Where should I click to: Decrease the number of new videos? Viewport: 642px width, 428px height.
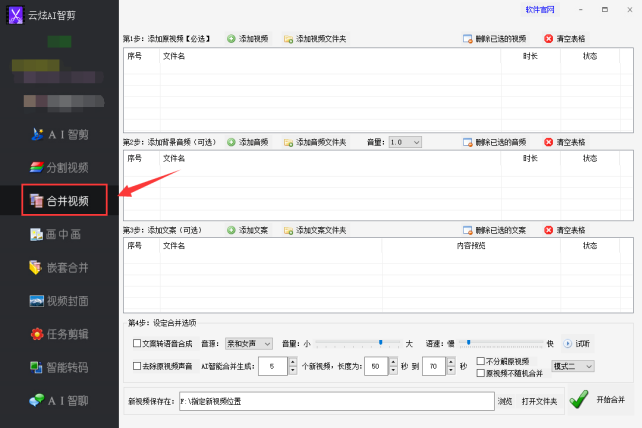pyautogui.click(x=292, y=370)
